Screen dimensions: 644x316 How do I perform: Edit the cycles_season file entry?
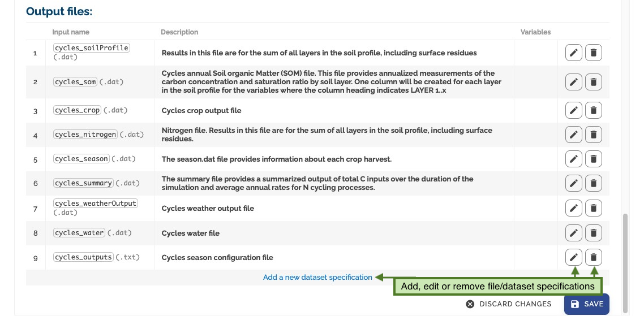(x=573, y=159)
